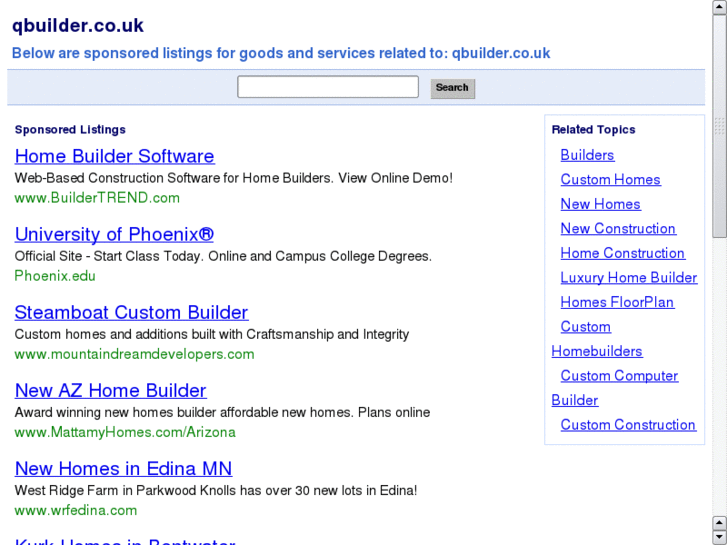Open the New AZ Home Builder link

[110, 390]
